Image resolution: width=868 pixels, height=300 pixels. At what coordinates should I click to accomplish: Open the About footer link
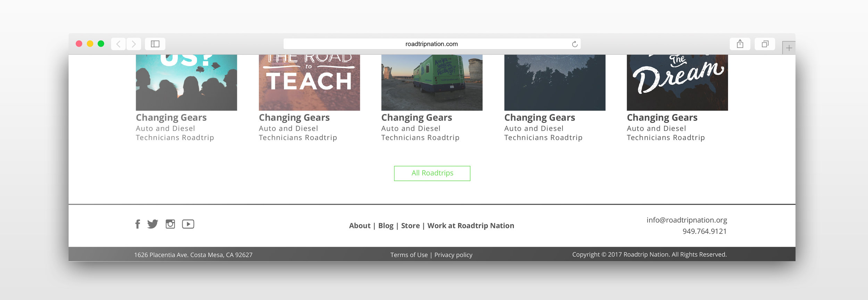pos(360,226)
